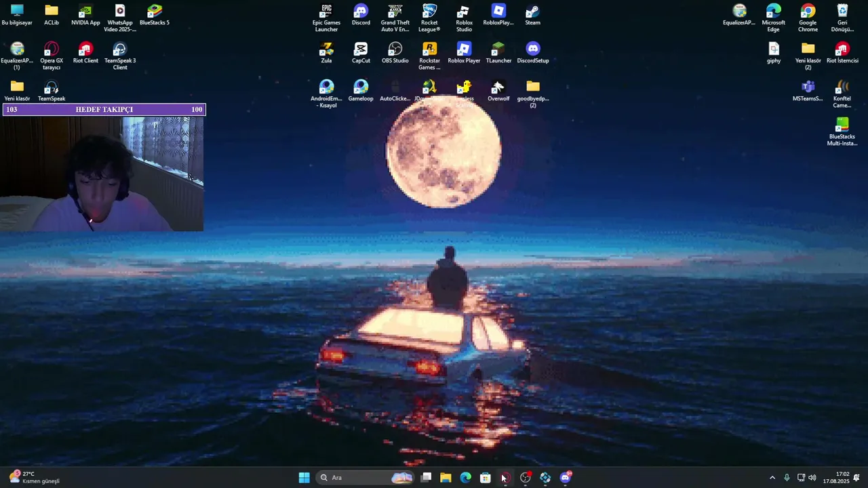868x488 pixels.
Task: Select the WhatsApp Video 2025 file
Action: [120, 18]
